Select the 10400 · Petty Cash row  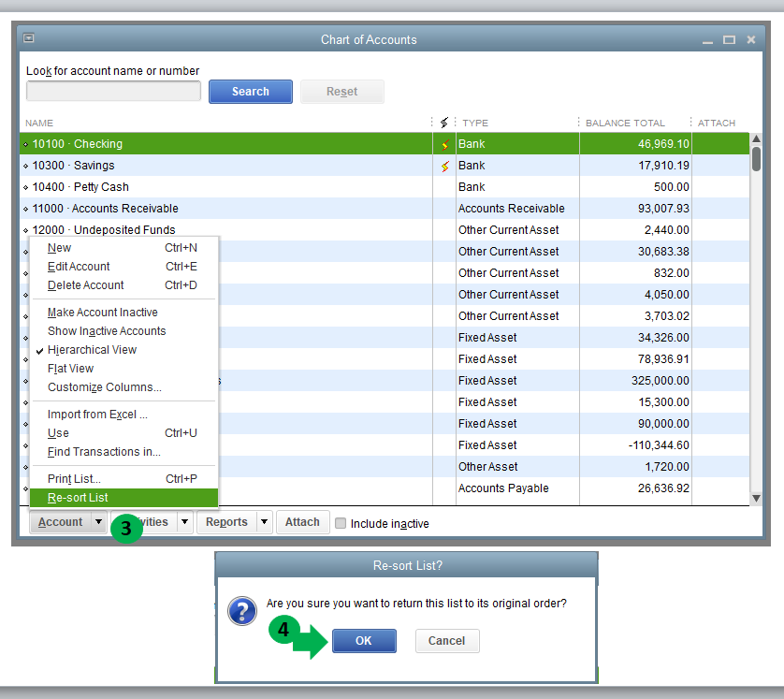point(384,187)
